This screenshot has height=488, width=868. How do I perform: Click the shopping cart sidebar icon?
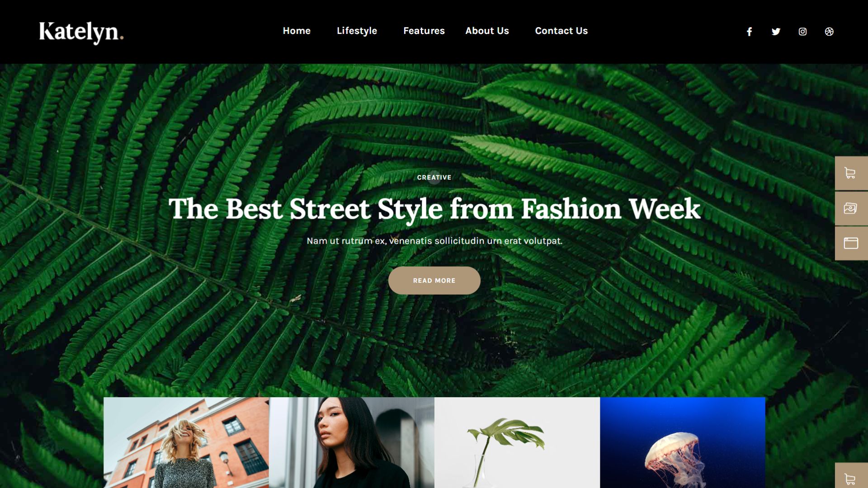pos(851,173)
